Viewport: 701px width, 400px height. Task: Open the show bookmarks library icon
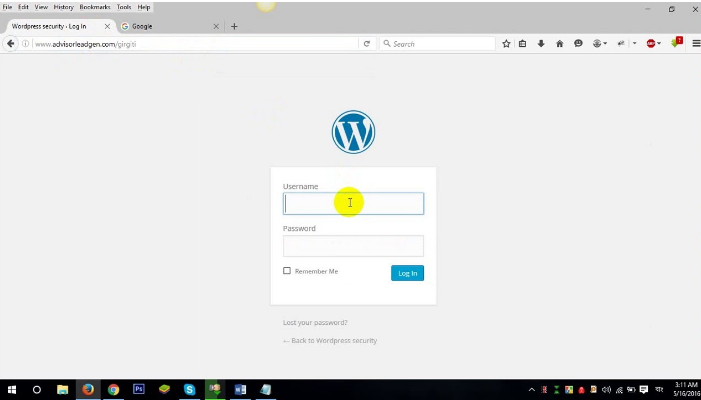pos(523,44)
